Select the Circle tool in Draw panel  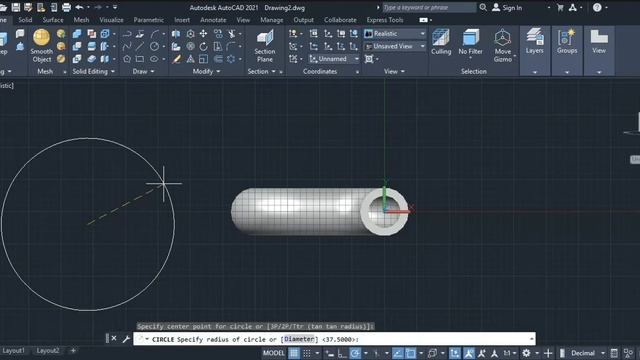[154, 47]
